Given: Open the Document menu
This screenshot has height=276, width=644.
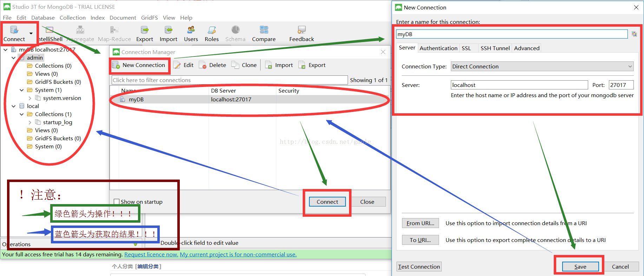Looking at the screenshot, I should pos(123,18).
